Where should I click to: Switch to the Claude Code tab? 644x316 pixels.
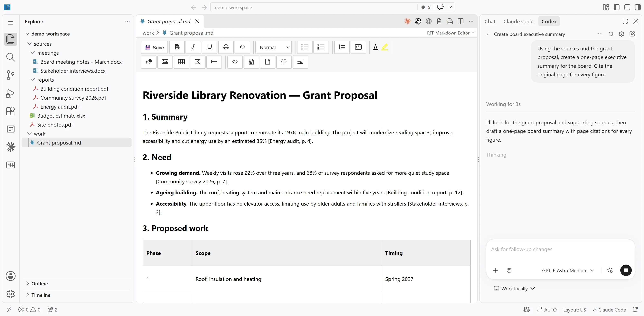coord(518,21)
